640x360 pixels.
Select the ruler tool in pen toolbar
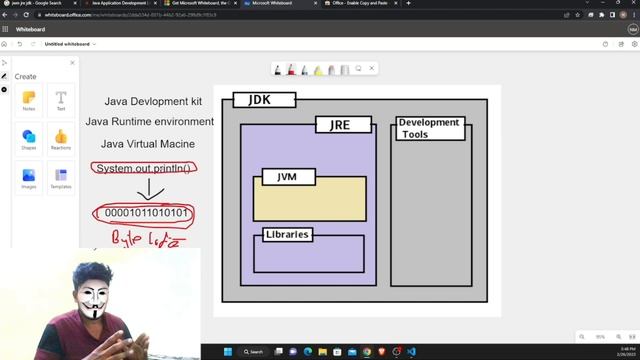(x=345, y=70)
